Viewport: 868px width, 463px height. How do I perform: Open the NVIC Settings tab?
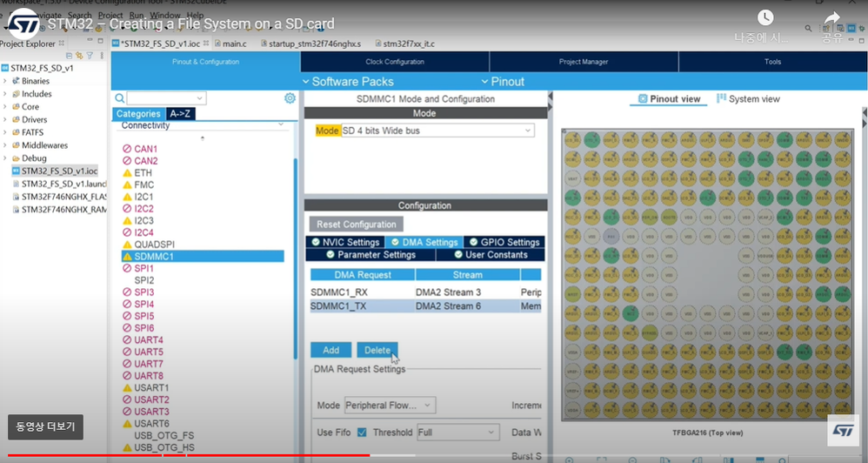pos(345,242)
